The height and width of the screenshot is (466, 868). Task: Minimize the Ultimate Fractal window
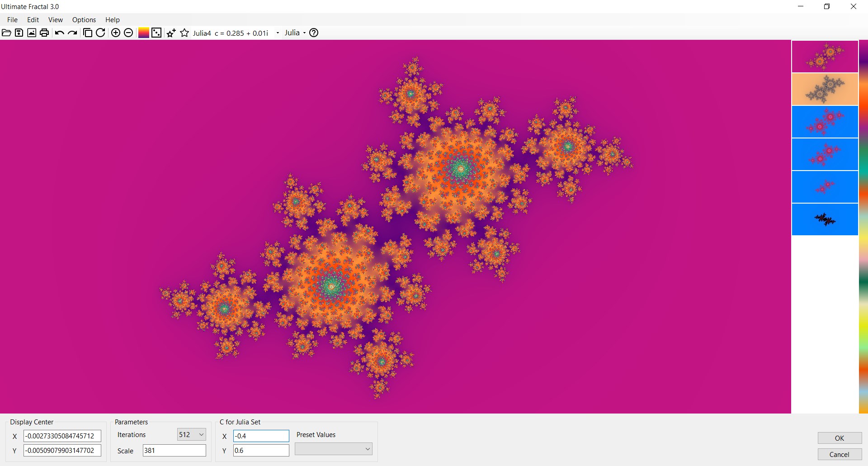coord(801,6)
